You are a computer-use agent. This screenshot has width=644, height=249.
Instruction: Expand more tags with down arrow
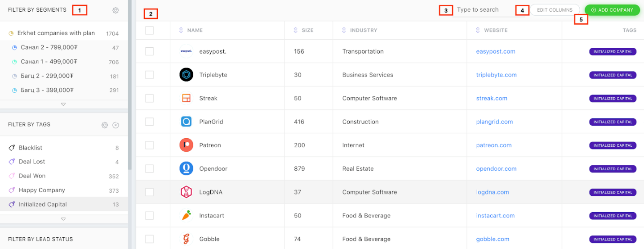[x=63, y=219]
